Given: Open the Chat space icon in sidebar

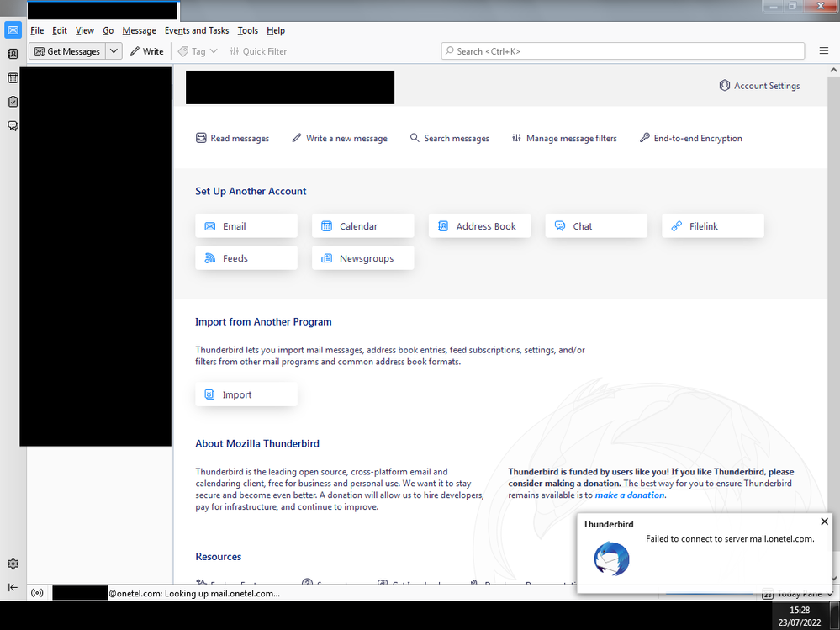Looking at the screenshot, I should 13,126.
